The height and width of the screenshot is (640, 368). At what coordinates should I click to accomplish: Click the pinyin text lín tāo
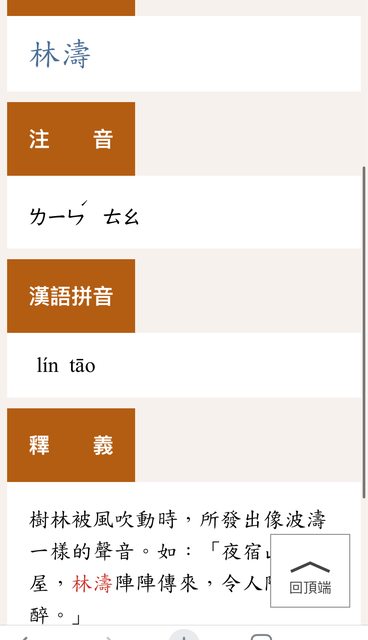(x=66, y=365)
